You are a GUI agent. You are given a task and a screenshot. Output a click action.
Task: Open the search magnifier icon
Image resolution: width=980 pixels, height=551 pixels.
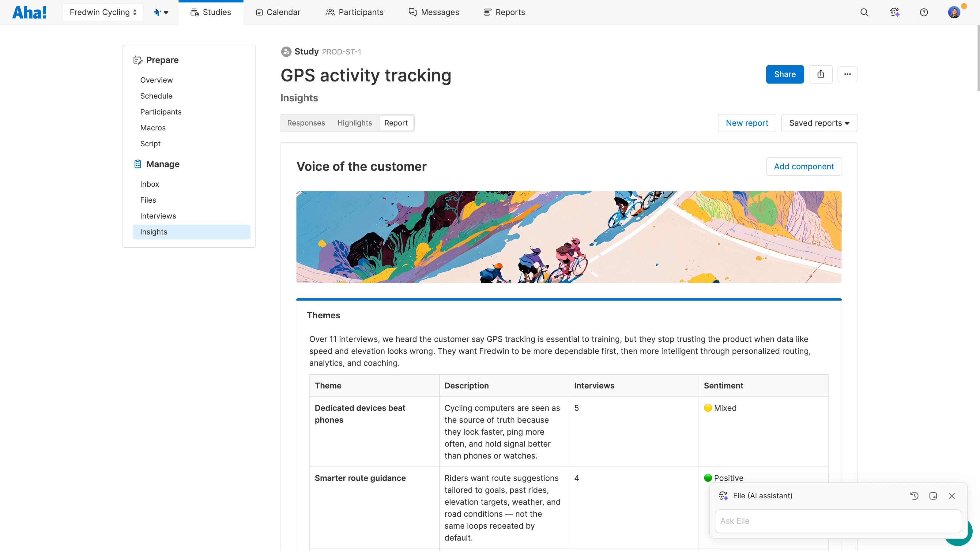864,12
